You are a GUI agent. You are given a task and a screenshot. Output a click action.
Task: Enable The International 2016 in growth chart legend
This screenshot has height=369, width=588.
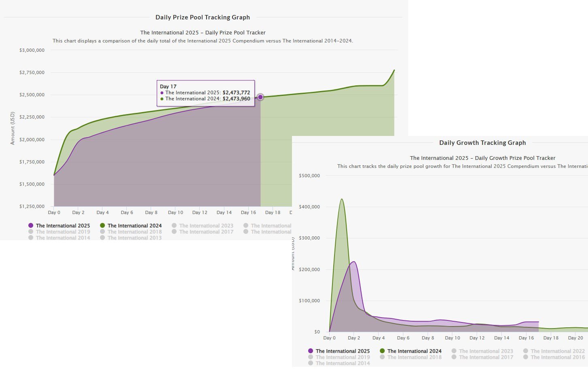coord(554,357)
